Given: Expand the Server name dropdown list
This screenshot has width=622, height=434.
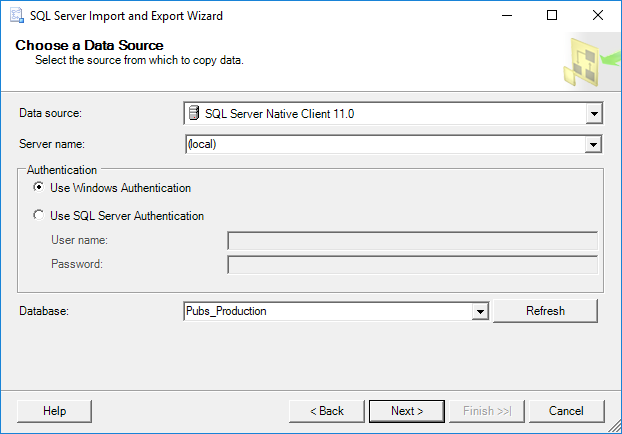Looking at the screenshot, I should point(594,144).
